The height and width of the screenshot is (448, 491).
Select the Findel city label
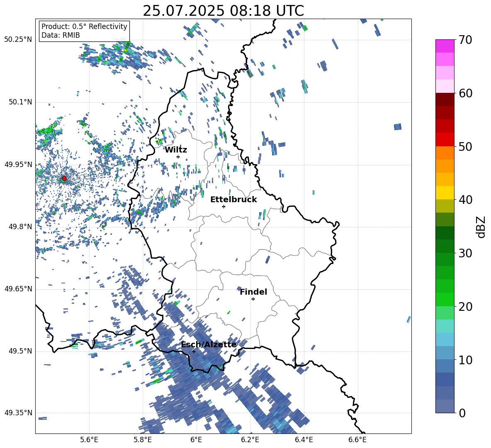[253, 292]
